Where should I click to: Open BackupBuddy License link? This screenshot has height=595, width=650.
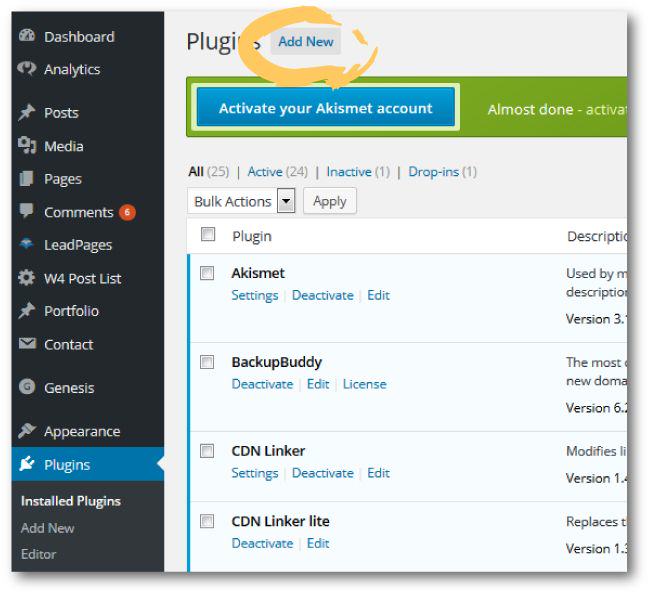[365, 384]
